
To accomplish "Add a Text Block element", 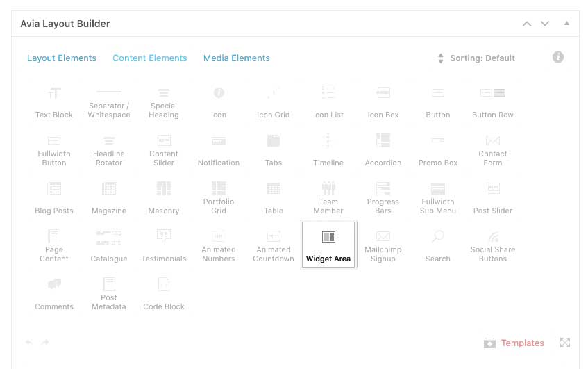I will click(x=54, y=101).
